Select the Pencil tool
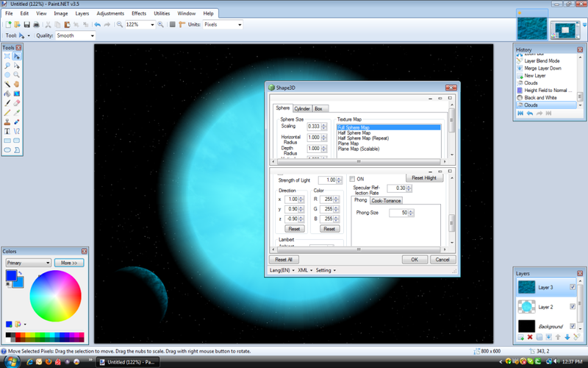This screenshot has height=368, width=588. point(7,113)
